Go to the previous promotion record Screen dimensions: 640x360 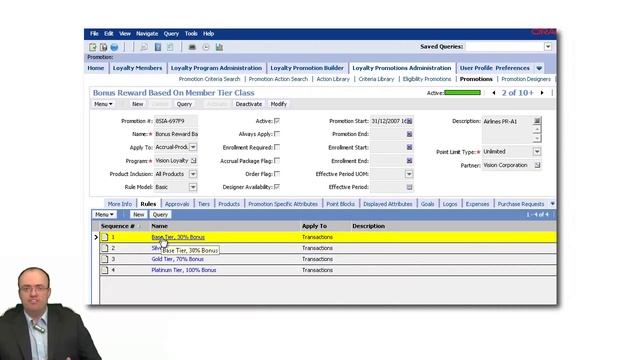coord(494,93)
